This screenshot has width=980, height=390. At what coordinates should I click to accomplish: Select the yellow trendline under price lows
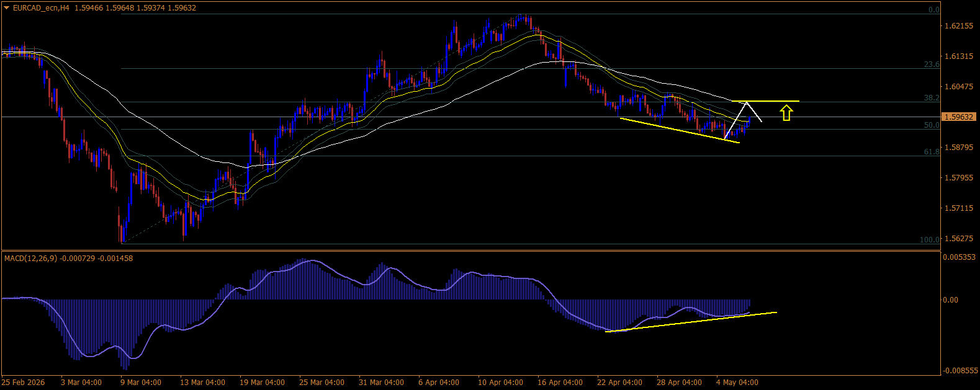(680, 130)
